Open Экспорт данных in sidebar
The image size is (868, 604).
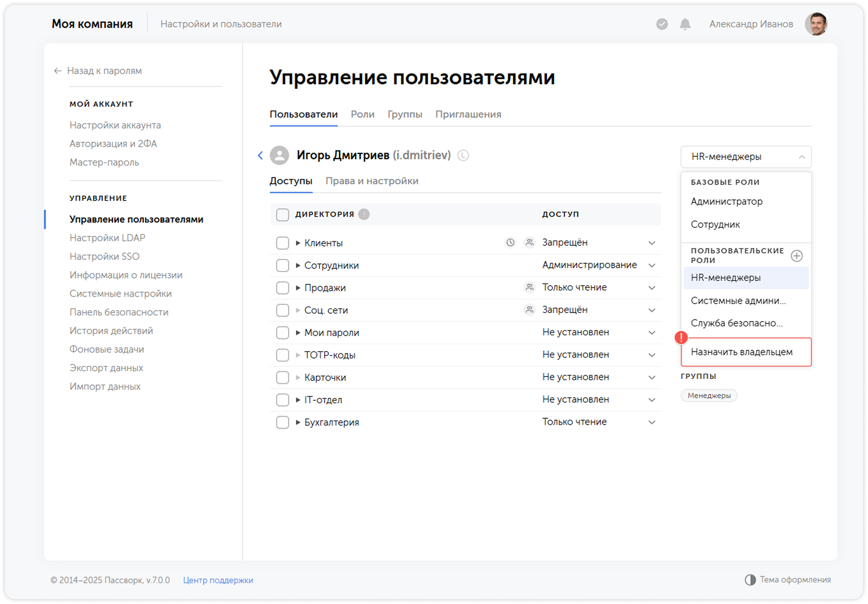pyautogui.click(x=106, y=368)
